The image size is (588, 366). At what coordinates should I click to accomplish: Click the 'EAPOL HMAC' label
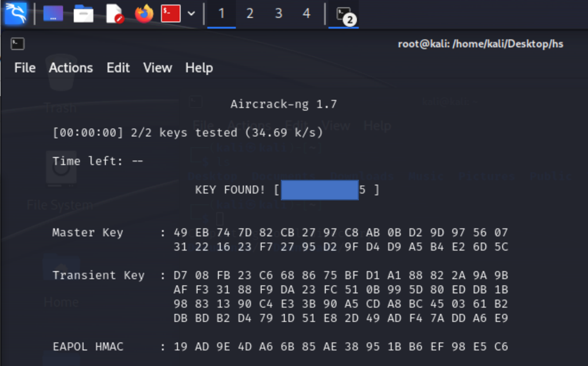88,347
